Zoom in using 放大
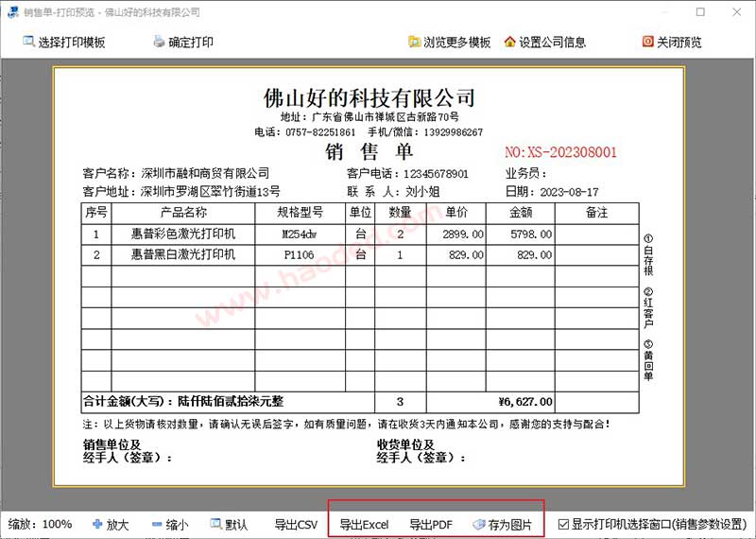The width and height of the screenshot is (756, 539). pos(111,525)
